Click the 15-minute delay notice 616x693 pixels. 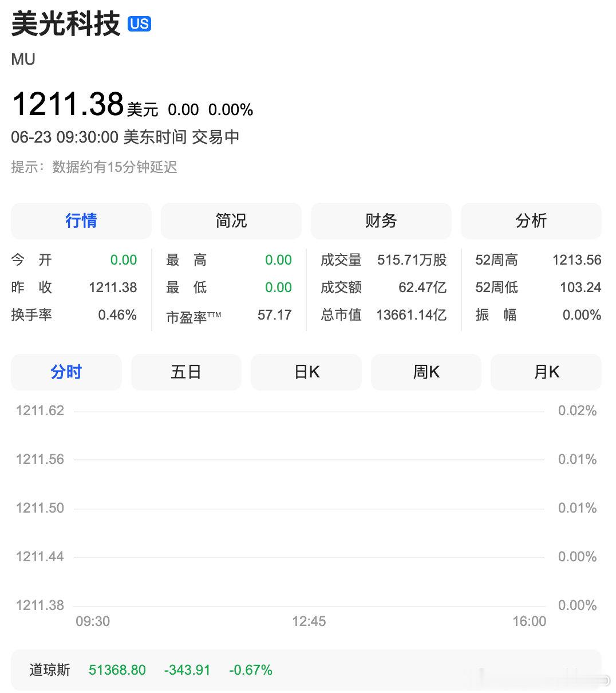(x=94, y=167)
